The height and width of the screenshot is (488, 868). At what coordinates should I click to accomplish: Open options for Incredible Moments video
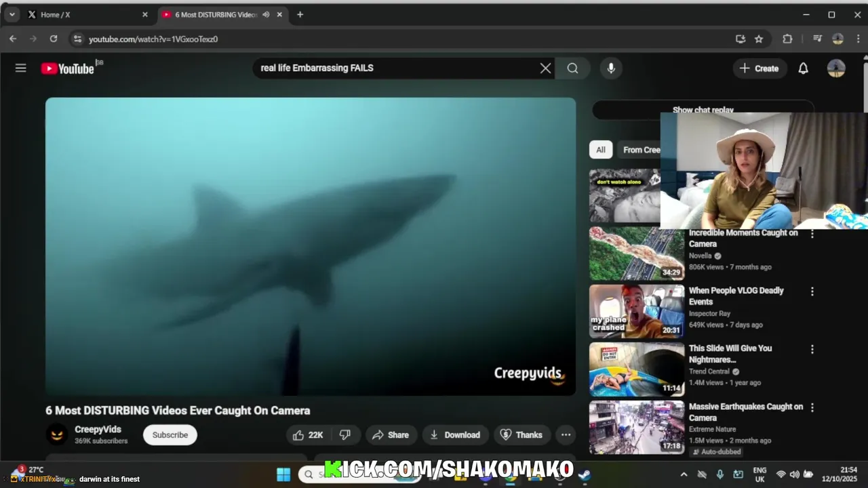(812, 234)
